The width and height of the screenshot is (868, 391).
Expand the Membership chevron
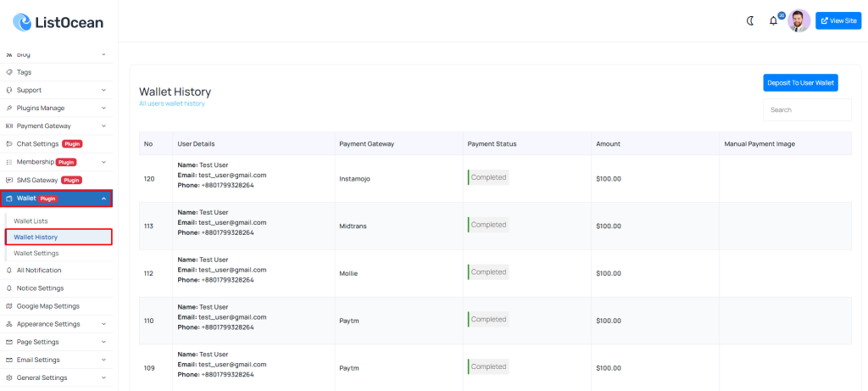point(103,162)
